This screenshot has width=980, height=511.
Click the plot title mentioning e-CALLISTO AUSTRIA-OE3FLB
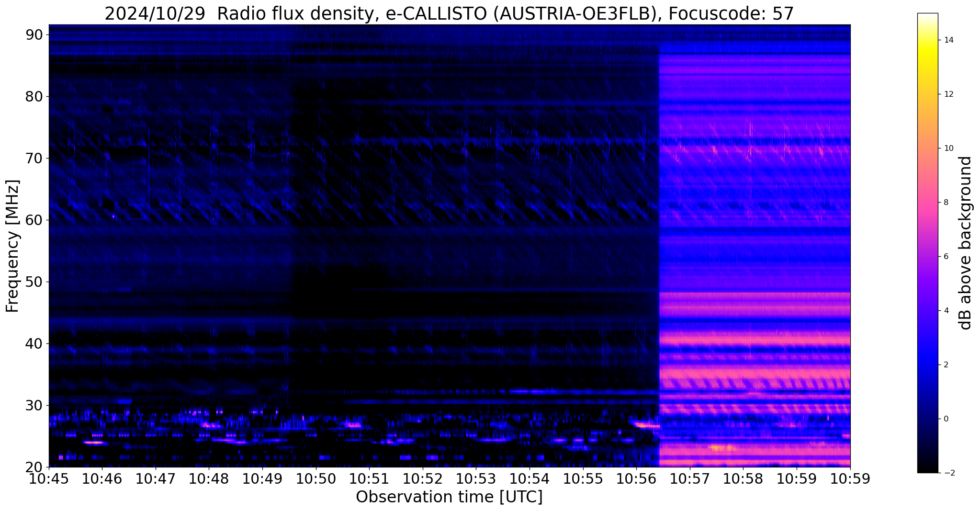(x=449, y=13)
